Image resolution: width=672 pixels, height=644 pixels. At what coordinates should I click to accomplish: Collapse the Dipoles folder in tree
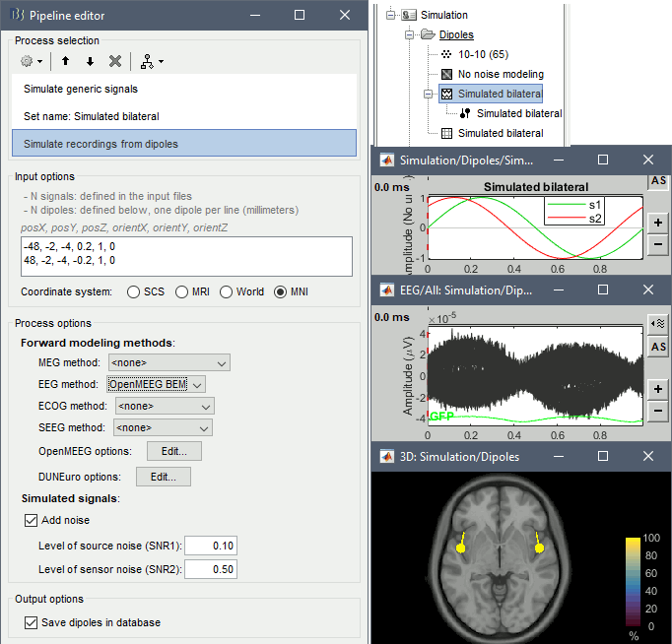(x=409, y=35)
